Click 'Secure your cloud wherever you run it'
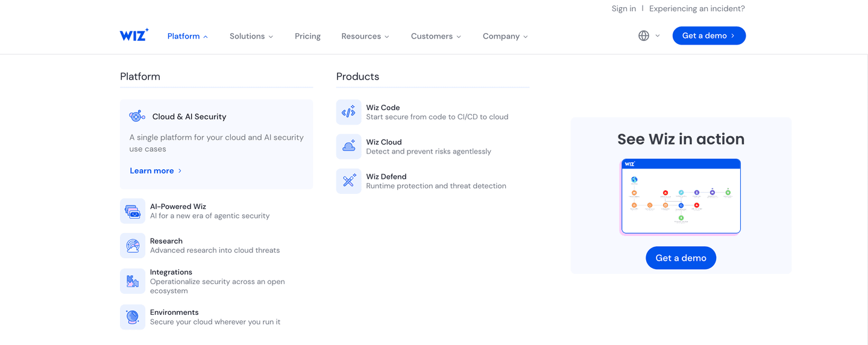Screen dimensions: 868x345 (x=215, y=322)
